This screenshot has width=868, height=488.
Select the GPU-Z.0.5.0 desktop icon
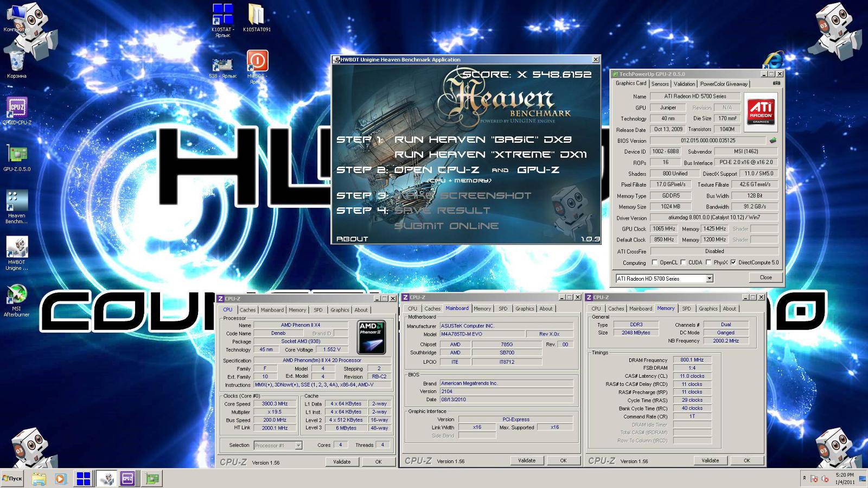17,157
